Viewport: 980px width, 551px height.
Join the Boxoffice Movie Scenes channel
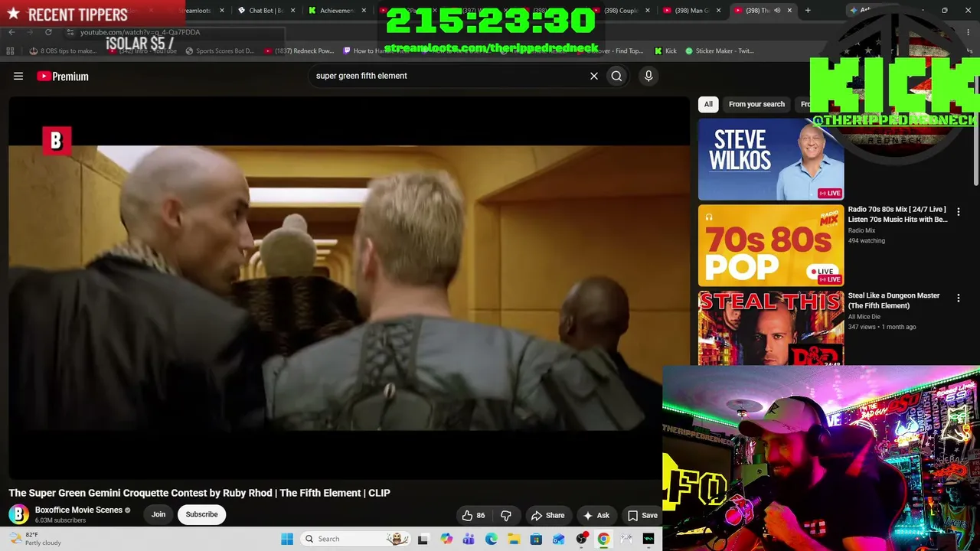coord(158,514)
